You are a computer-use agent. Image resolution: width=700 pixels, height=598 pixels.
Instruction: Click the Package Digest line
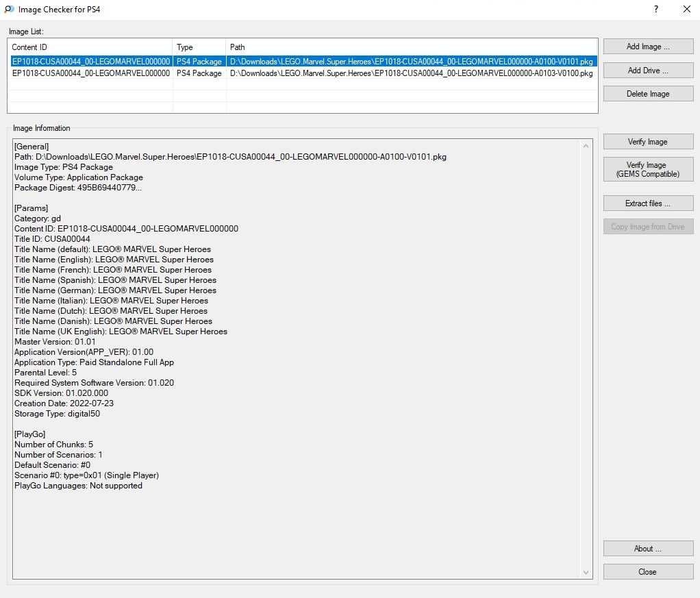pyautogui.click(x=78, y=188)
